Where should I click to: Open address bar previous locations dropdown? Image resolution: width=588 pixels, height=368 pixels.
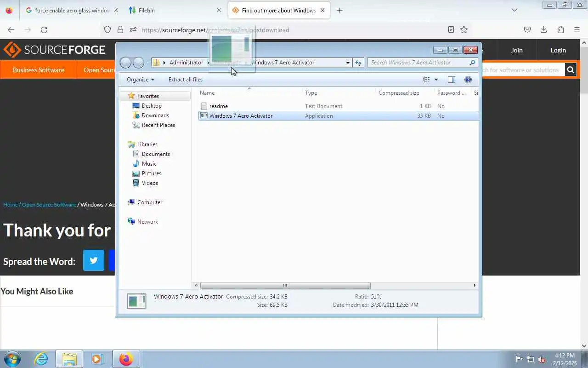click(x=348, y=63)
